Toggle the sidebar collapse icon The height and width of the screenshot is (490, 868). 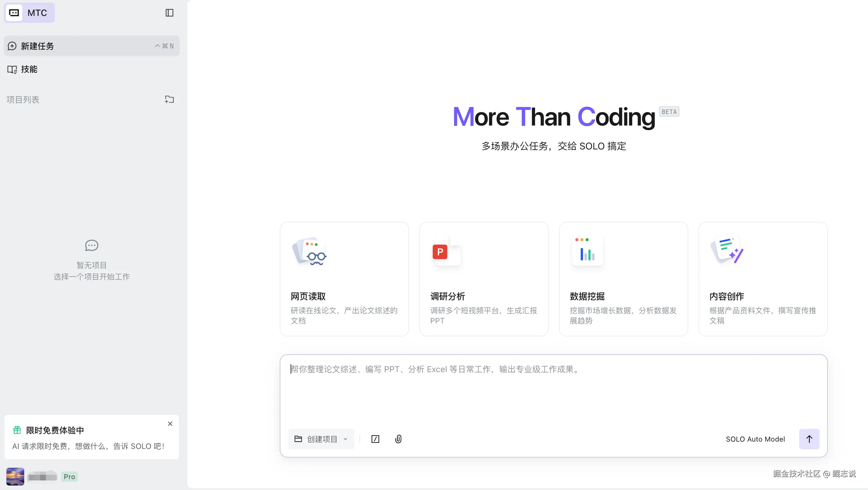[169, 13]
